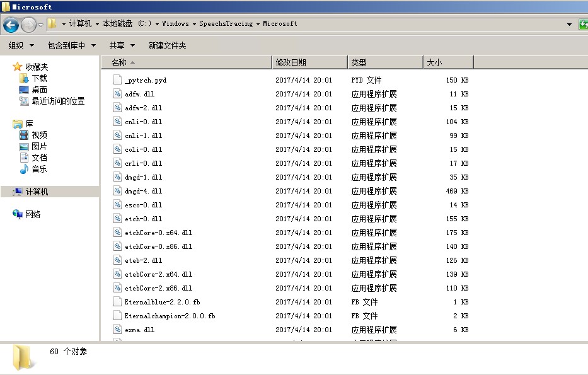Click PYD 文件 type cell
Viewport: 588px width, 375px height.
(366, 80)
